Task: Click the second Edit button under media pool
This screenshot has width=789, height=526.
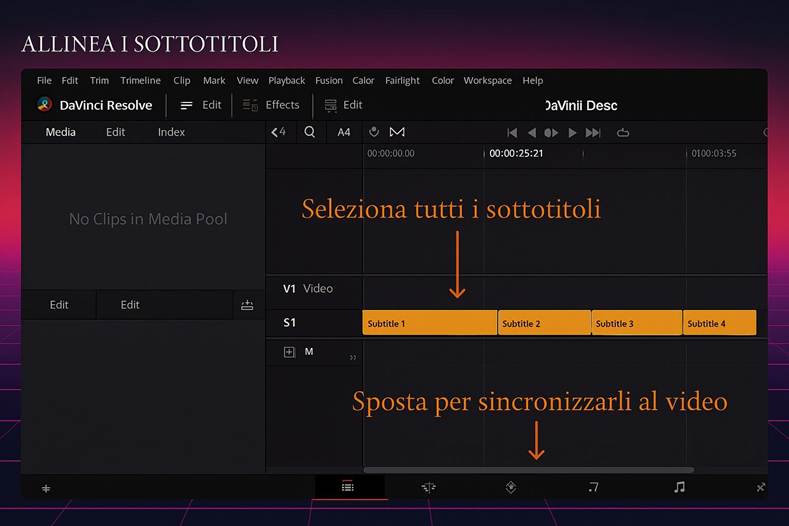Action: 130,305
